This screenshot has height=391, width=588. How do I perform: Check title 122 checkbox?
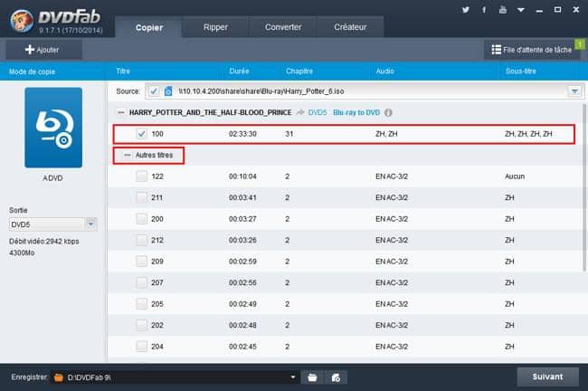(x=141, y=176)
